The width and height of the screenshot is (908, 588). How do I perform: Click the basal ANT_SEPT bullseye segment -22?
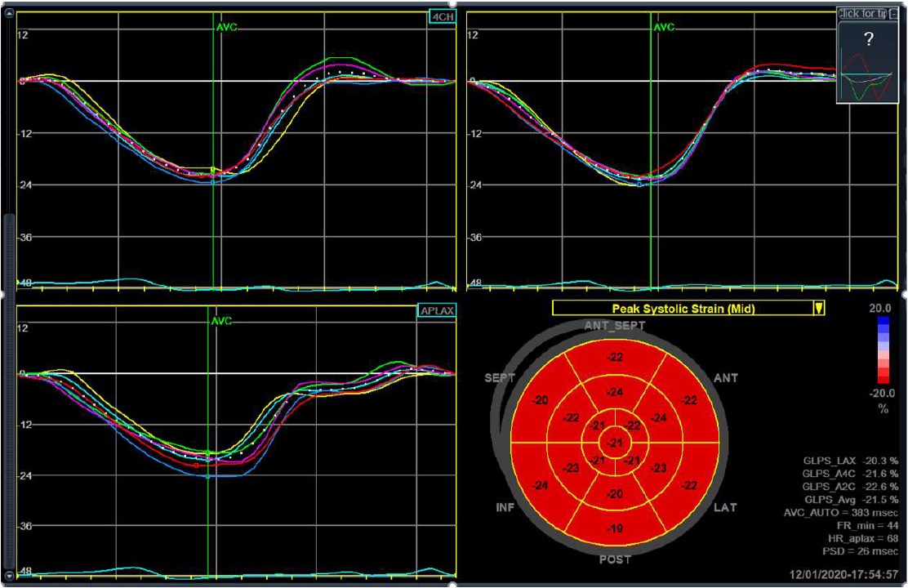click(x=615, y=357)
